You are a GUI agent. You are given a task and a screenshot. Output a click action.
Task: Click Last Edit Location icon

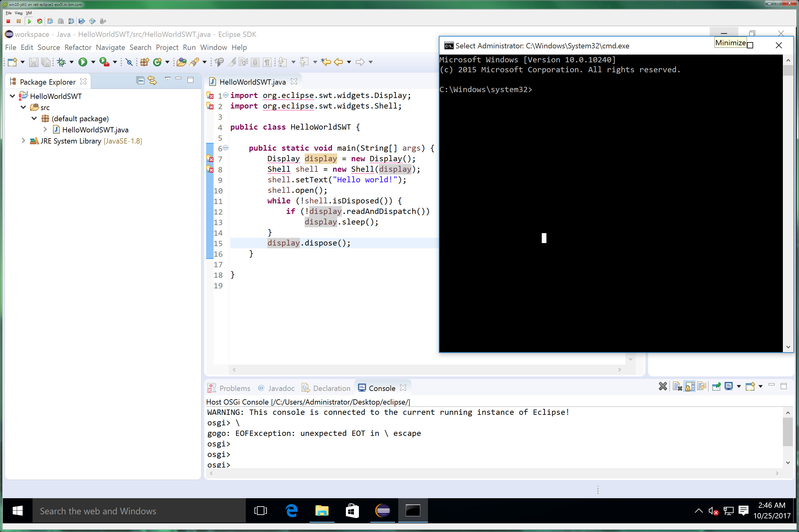pos(326,62)
